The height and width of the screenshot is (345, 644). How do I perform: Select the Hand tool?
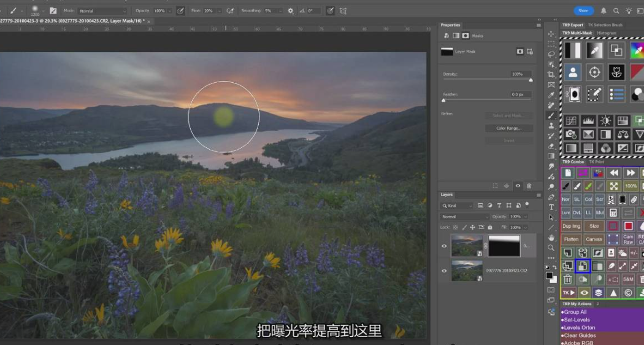pyautogui.click(x=551, y=238)
